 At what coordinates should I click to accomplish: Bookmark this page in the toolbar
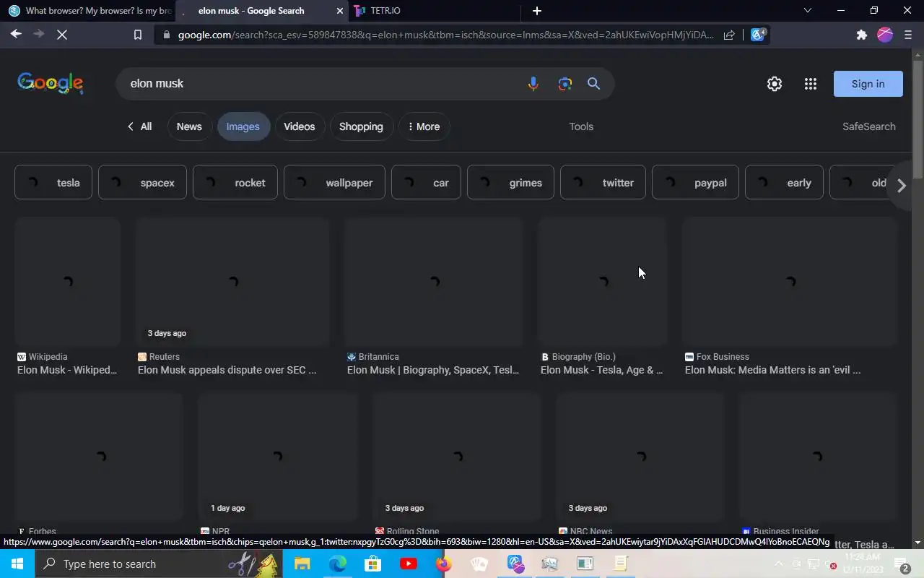click(137, 35)
